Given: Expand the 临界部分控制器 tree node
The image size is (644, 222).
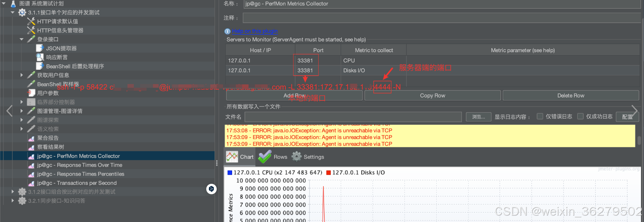Looking at the screenshot, I should pos(21,102).
